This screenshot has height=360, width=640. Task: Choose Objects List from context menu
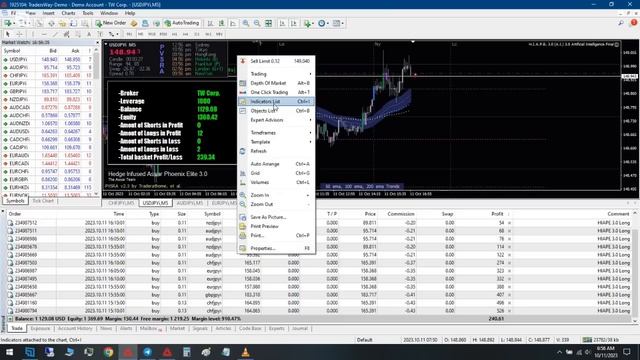click(276, 111)
